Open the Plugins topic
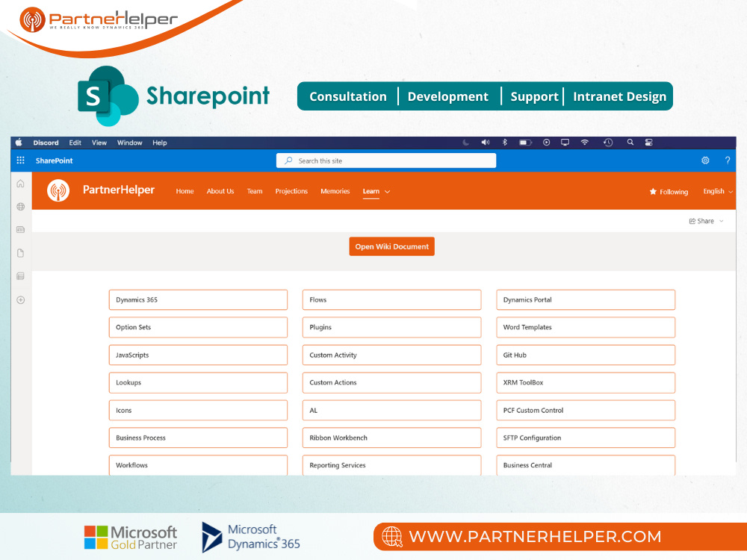 tap(391, 327)
